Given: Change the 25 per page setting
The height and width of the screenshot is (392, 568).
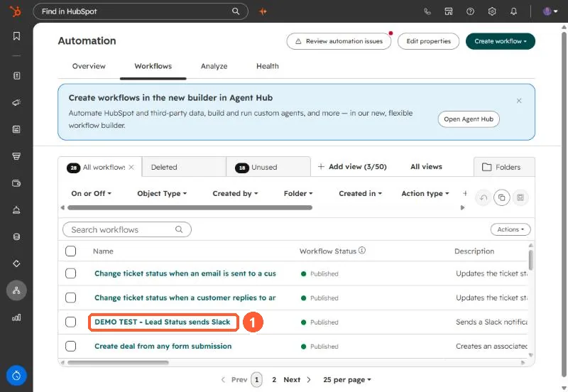Looking at the screenshot, I should pyautogui.click(x=347, y=380).
